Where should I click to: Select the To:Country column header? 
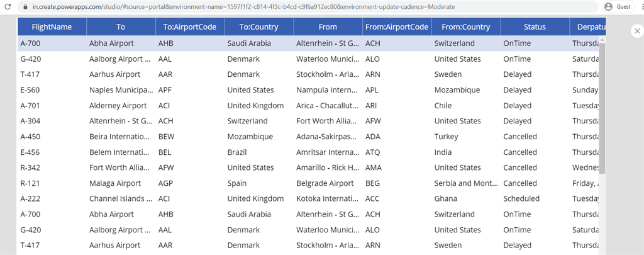coord(258,27)
